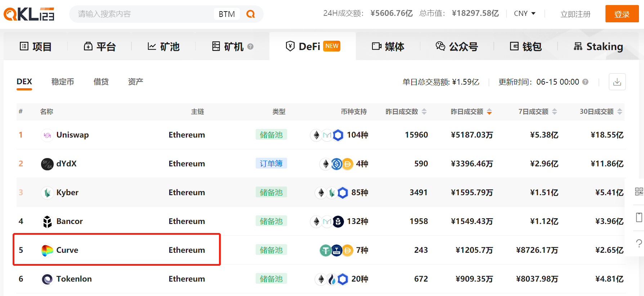Click the Maker coin icon in Uniswap row
This screenshot has width=644, height=296.
point(327,135)
